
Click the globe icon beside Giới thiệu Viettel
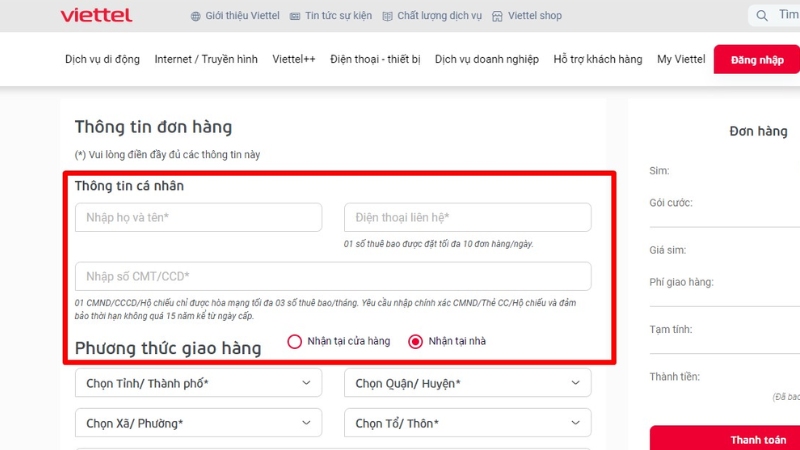(x=195, y=16)
